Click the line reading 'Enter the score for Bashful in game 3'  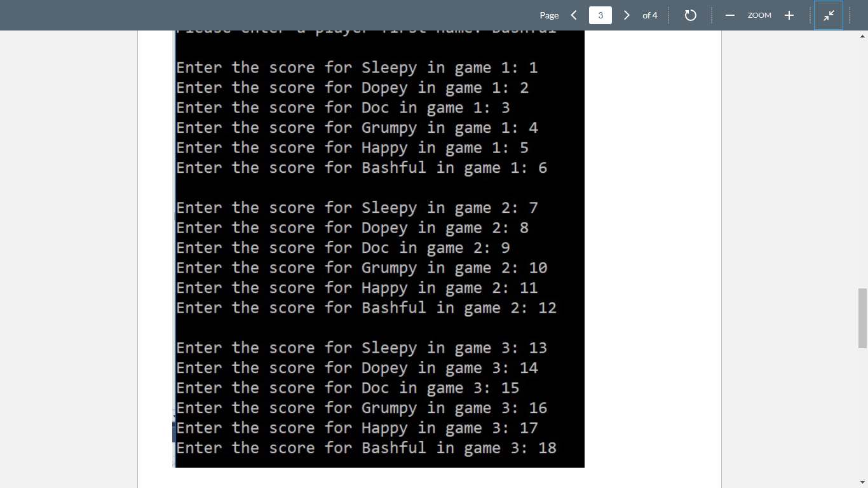(366, 448)
